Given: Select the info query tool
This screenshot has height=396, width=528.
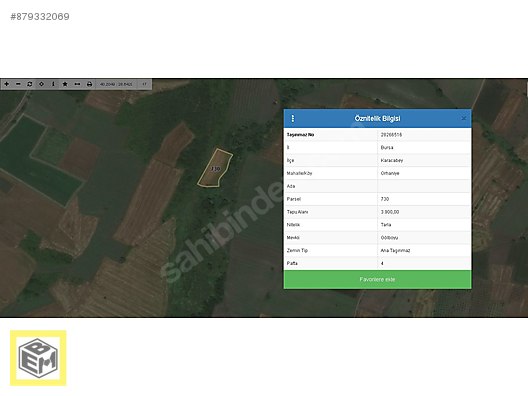Looking at the screenshot, I should coord(53,84).
